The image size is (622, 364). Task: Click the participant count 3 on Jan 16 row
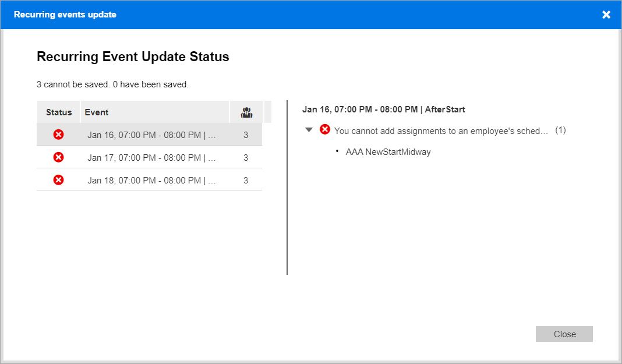(246, 134)
